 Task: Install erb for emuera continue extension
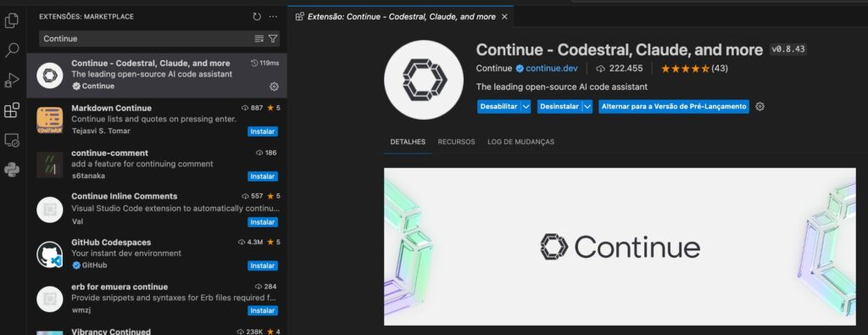(x=263, y=310)
